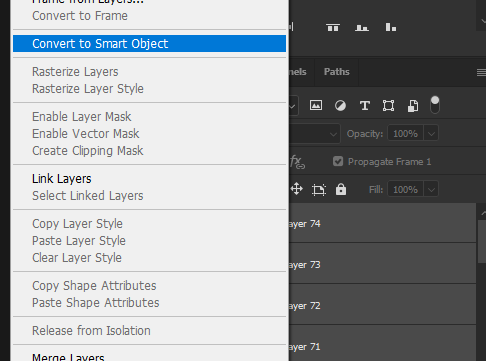Choose Rasterize Layer Style
The image size is (486, 361).
click(149, 89)
